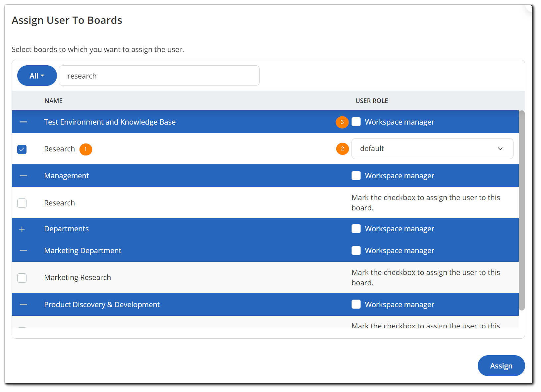
Task: Open the default role dropdown
Action: (432, 149)
